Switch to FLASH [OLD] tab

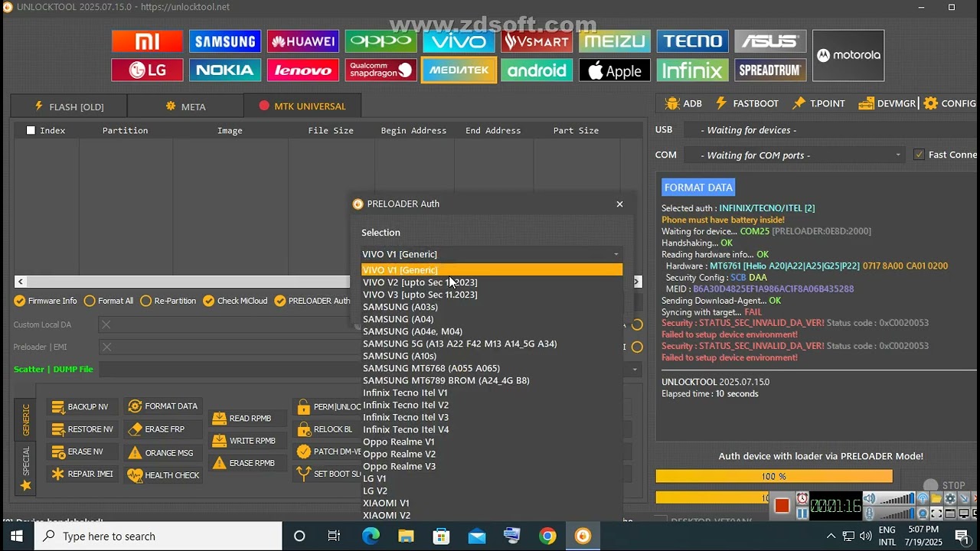[69, 106]
